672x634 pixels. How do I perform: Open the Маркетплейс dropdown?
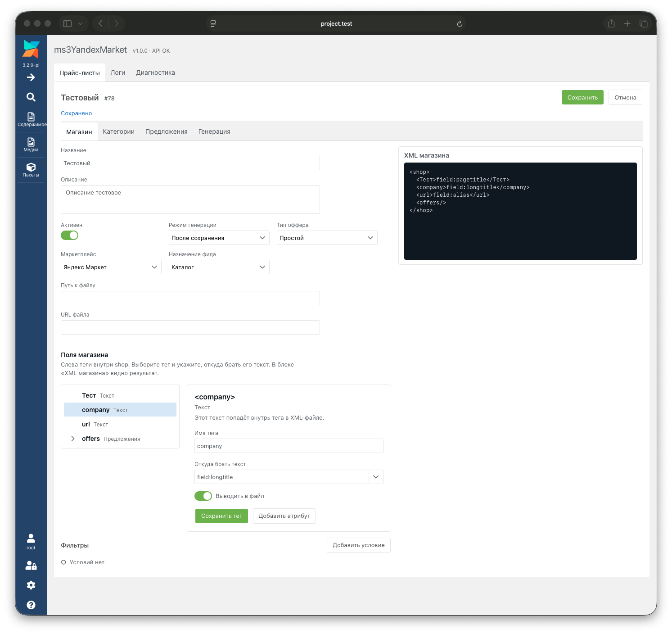[x=111, y=267]
